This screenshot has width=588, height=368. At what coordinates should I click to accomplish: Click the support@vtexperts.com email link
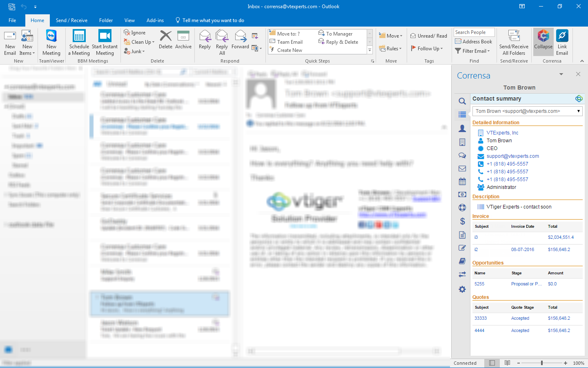tap(513, 156)
